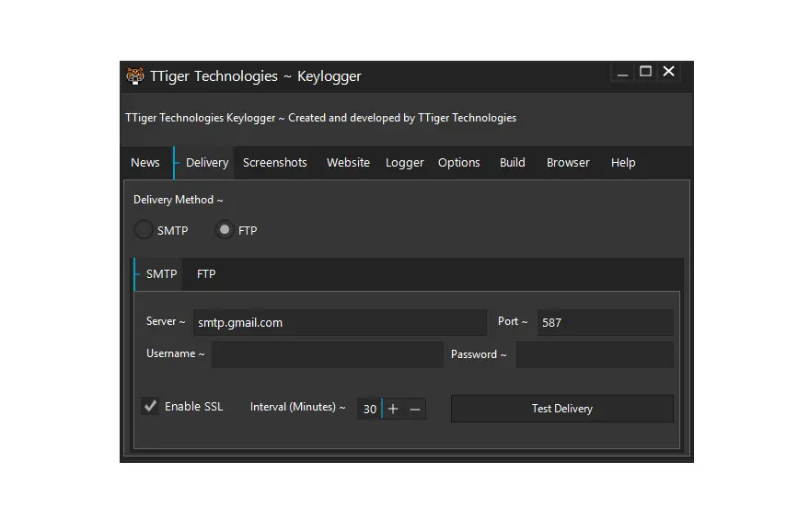798x532 pixels.
Task: Click the Port field showing 587
Action: (x=605, y=322)
